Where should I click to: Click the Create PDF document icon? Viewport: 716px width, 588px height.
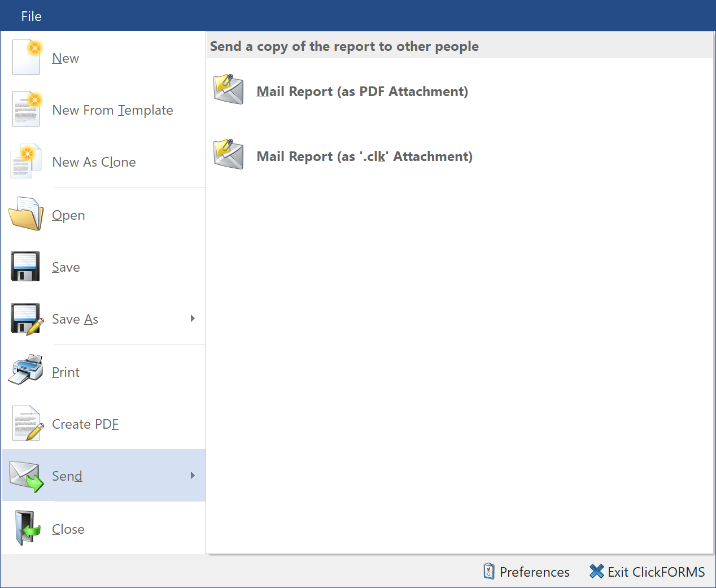[x=27, y=423]
